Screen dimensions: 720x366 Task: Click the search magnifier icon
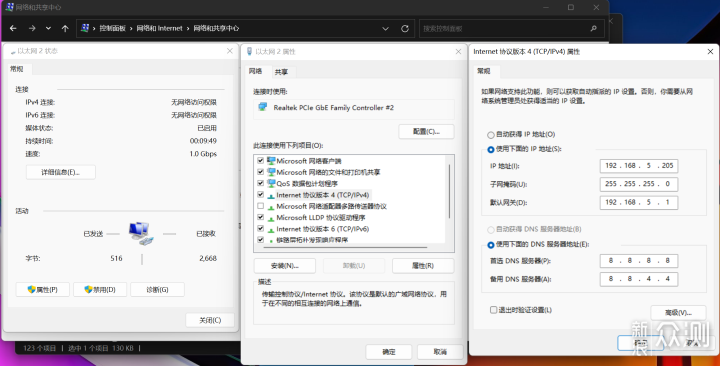click(x=594, y=28)
